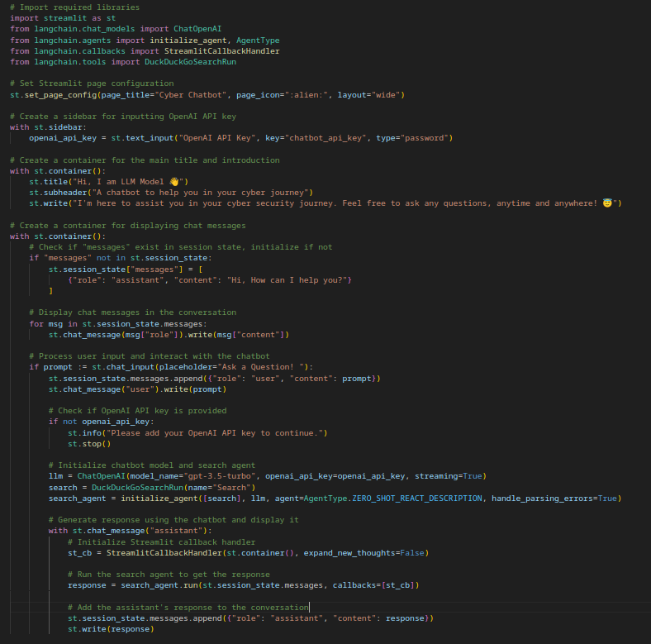651x644 pixels.
Task: Click the "chatbot_api_key" key string
Action: (325, 138)
